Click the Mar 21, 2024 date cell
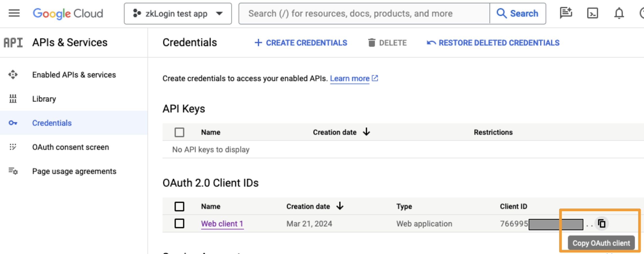This screenshot has height=254, width=644. tap(309, 224)
